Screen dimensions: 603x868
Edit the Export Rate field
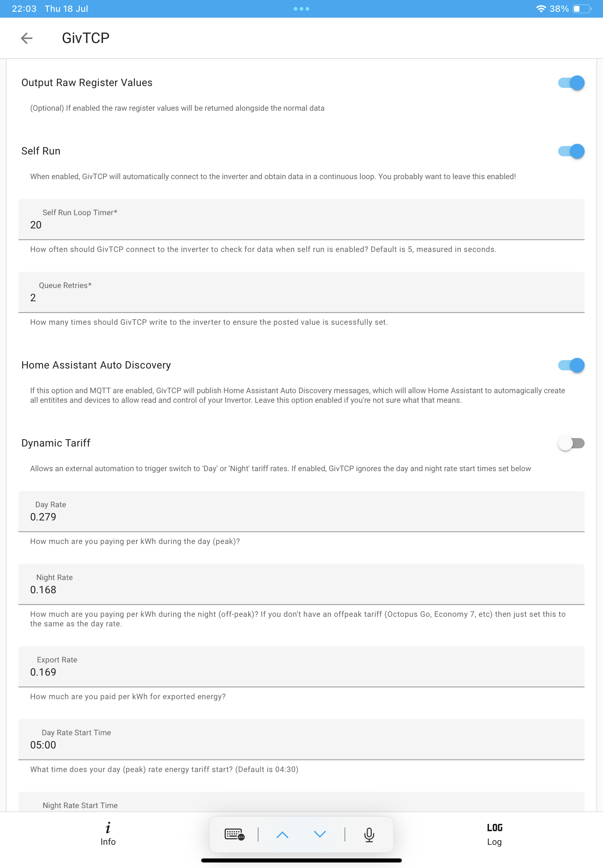301,666
